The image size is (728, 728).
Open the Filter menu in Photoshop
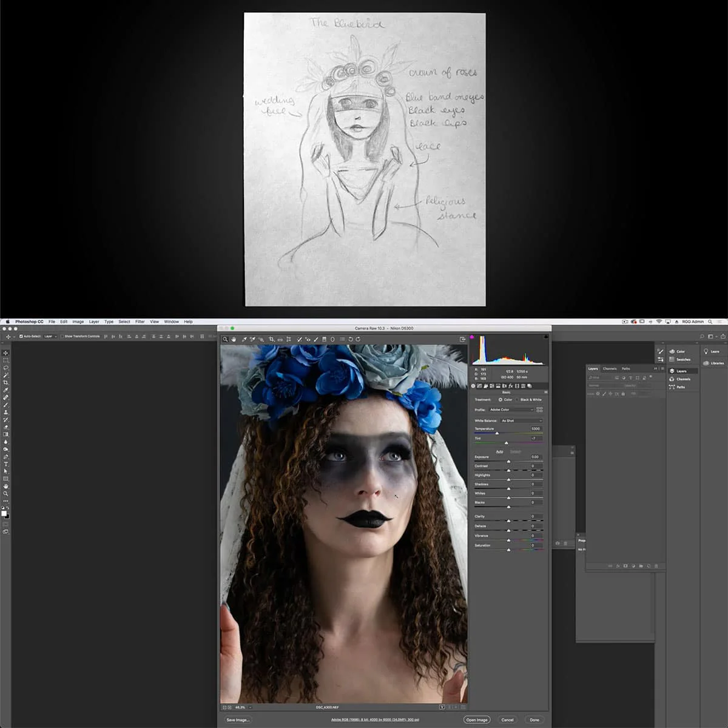pyautogui.click(x=140, y=322)
